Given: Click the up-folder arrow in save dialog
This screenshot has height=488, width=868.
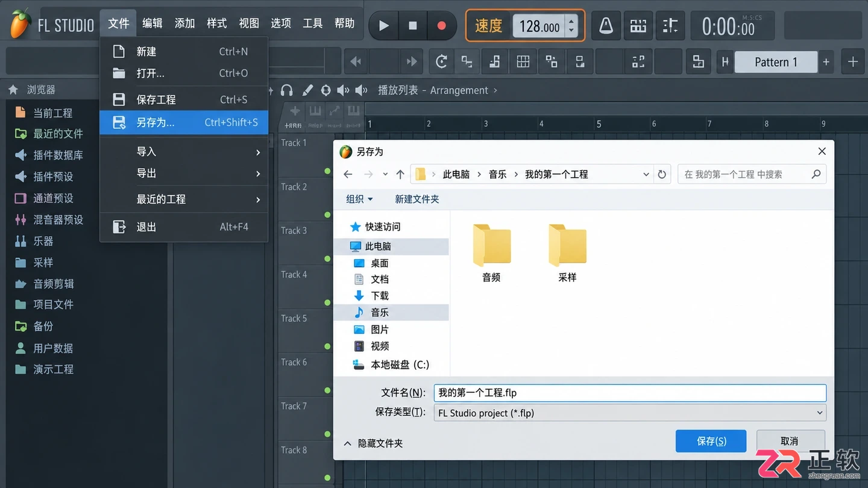Looking at the screenshot, I should pyautogui.click(x=400, y=174).
